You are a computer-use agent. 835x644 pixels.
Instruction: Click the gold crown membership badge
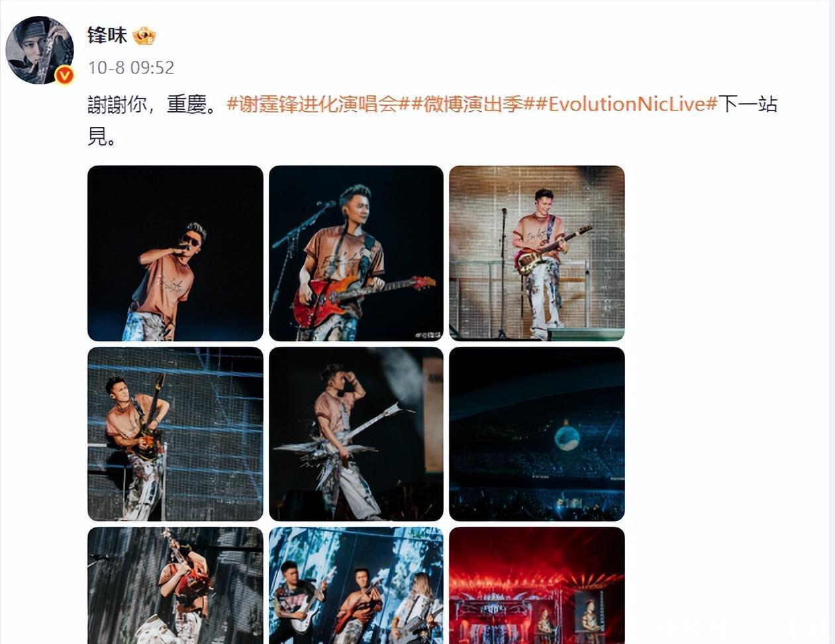[x=144, y=35]
